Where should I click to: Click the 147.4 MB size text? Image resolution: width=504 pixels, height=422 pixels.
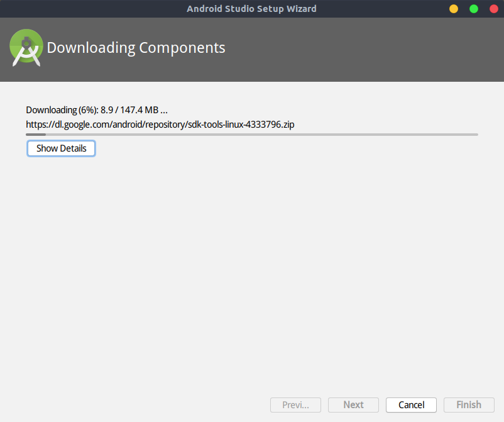141,109
